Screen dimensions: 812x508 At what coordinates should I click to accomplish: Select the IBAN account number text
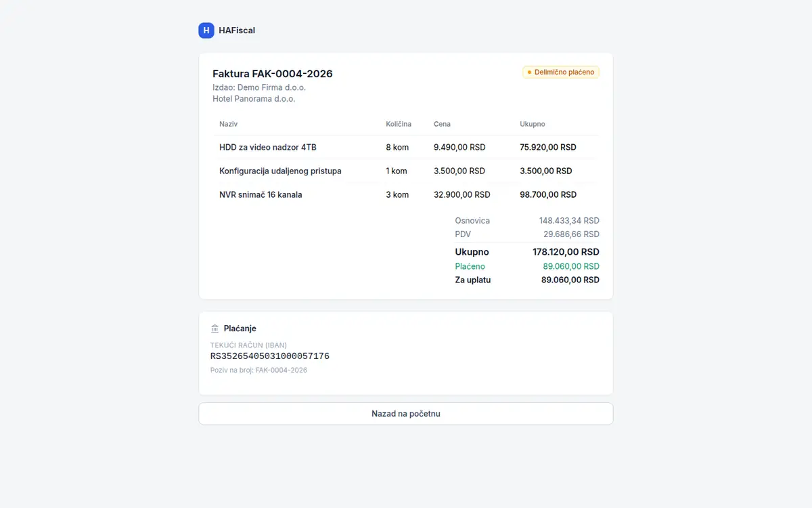270,356
